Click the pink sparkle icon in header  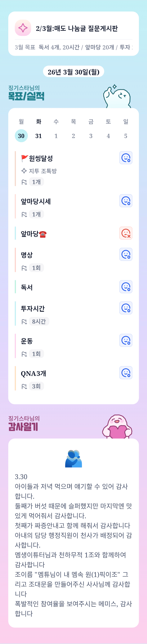point(23,28)
